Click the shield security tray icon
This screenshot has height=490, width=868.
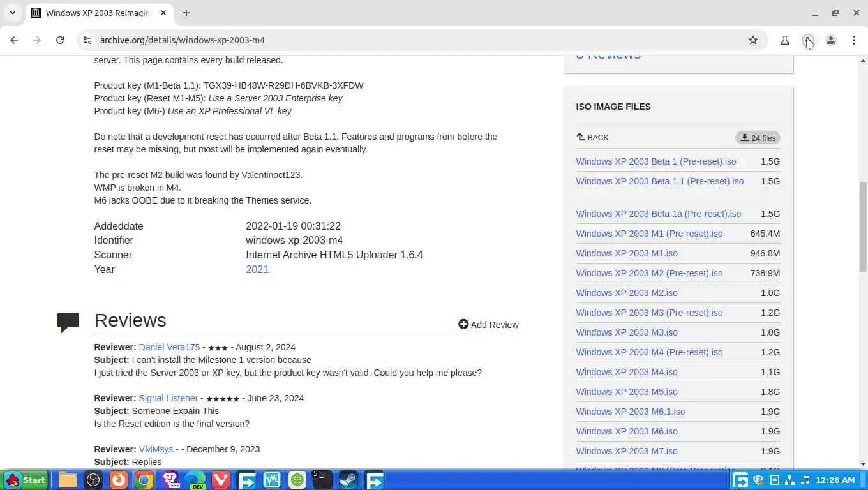pyautogui.click(x=758, y=480)
